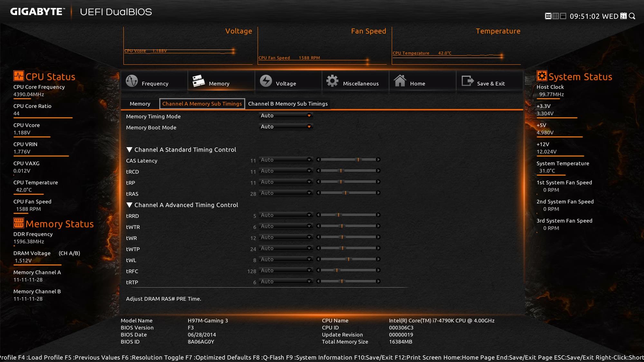Click left arrow of tWTP slider
The width and height of the screenshot is (644, 362).
pyautogui.click(x=318, y=248)
